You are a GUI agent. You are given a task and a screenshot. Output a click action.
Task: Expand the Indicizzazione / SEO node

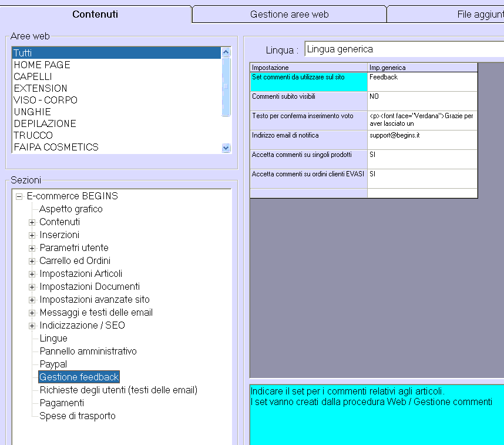(32, 326)
